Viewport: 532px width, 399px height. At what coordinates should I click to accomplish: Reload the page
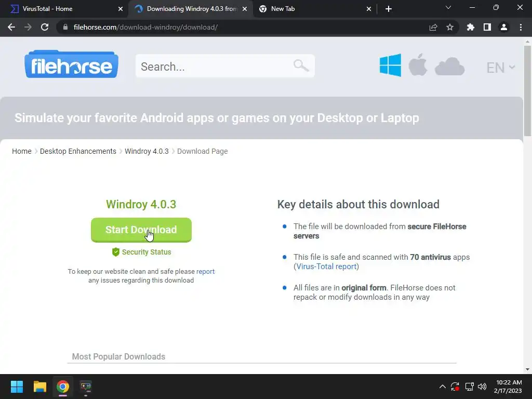point(45,27)
